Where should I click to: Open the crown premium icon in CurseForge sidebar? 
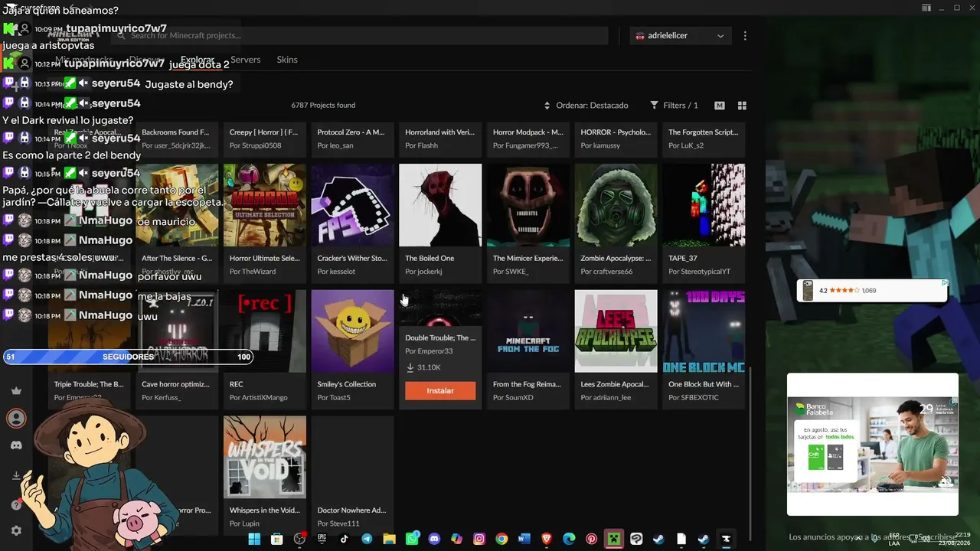(x=16, y=391)
